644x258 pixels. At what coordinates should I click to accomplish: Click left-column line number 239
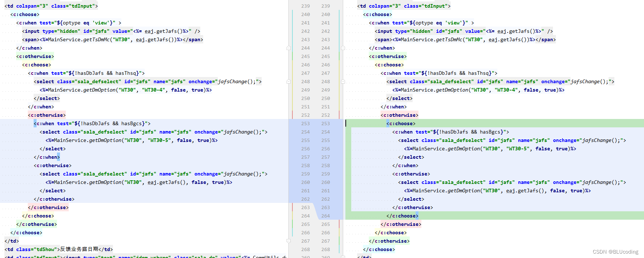pos(306,6)
